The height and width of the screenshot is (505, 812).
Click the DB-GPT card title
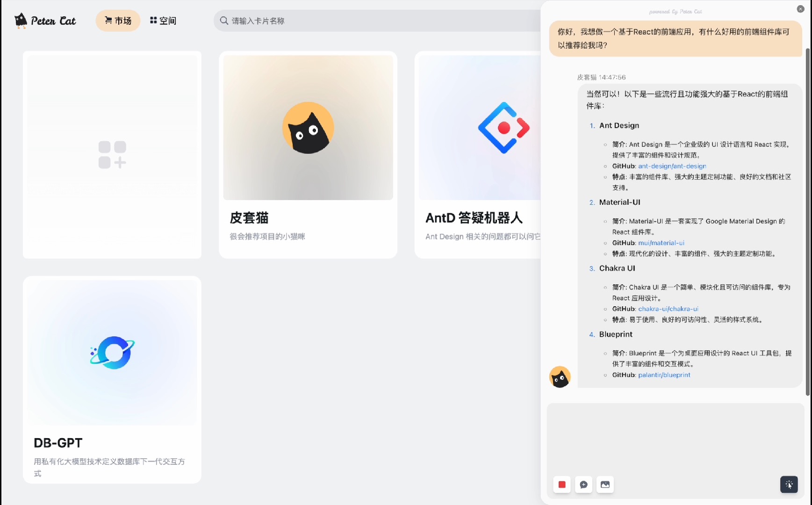click(58, 443)
